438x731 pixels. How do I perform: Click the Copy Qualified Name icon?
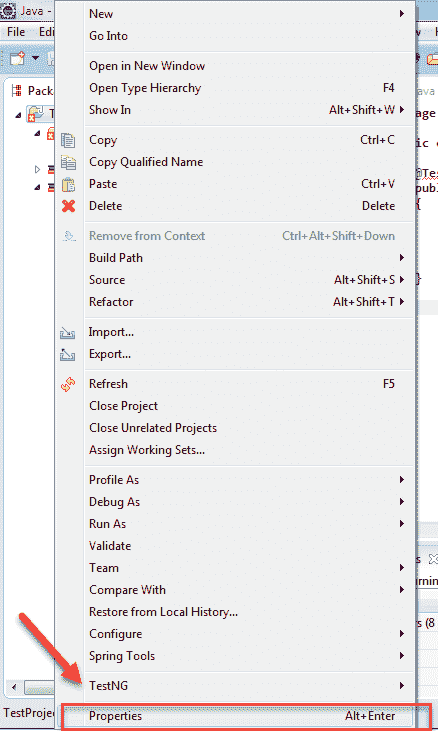[x=68, y=162]
